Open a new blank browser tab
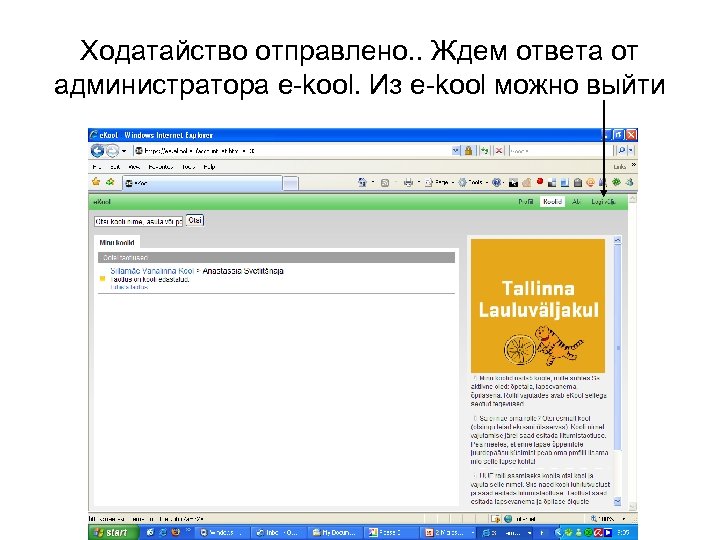Image resolution: width=720 pixels, height=540 pixels. pos(290,184)
